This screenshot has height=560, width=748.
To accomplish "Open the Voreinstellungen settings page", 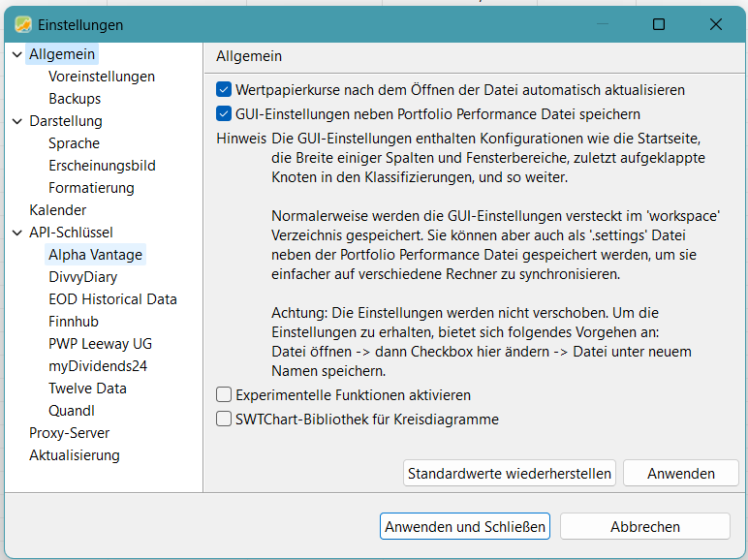I will (x=102, y=77).
